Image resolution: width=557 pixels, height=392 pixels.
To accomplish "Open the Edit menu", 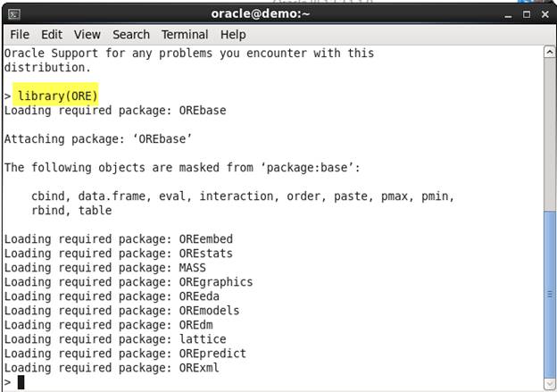I will point(52,35).
